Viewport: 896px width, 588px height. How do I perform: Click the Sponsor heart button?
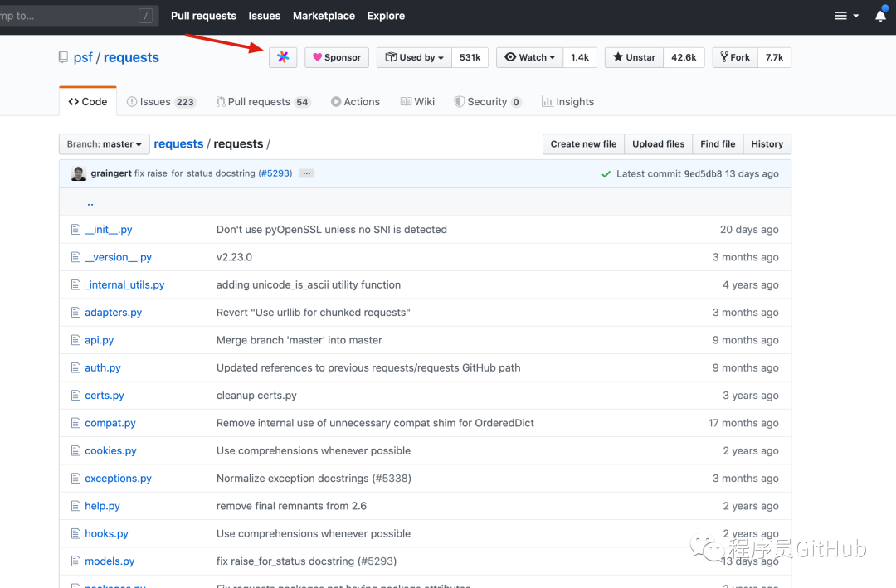tap(337, 57)
